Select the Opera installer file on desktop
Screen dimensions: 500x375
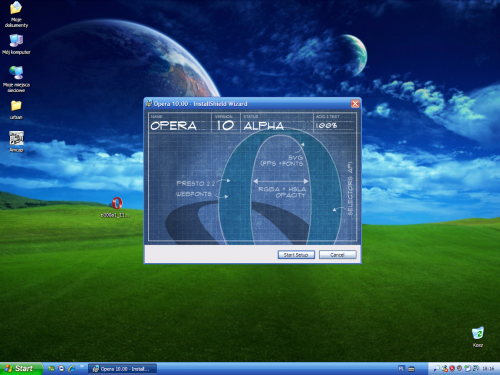(x=116, y=207)
